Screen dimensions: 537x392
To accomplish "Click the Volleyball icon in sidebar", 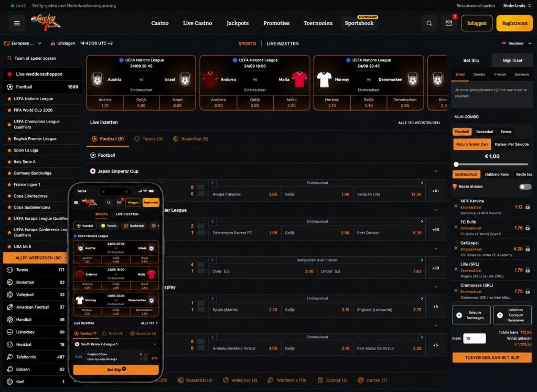I will [x=10, y=295].
